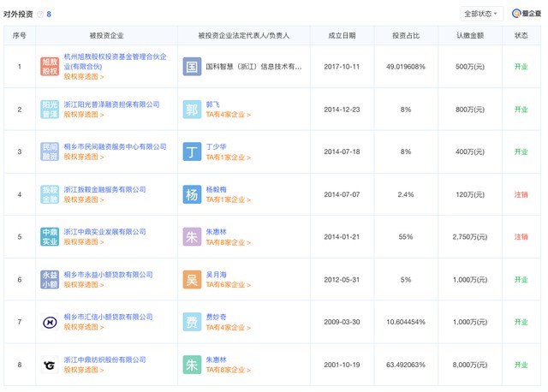Screen dimensions: 548x392
Task: Open 浙江中鼎纺织股份有限公司 link
Action: pos(104,359)
